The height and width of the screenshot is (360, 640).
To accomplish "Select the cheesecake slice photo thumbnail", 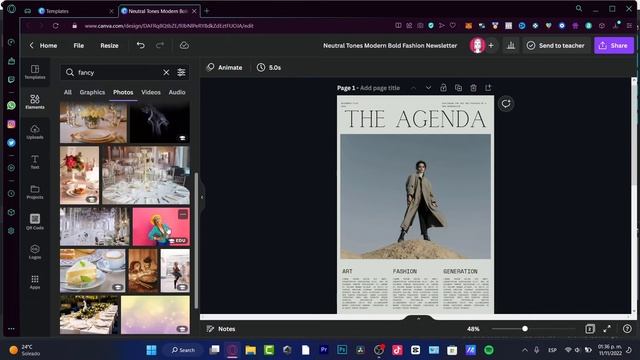I will [x=93, y=271].
